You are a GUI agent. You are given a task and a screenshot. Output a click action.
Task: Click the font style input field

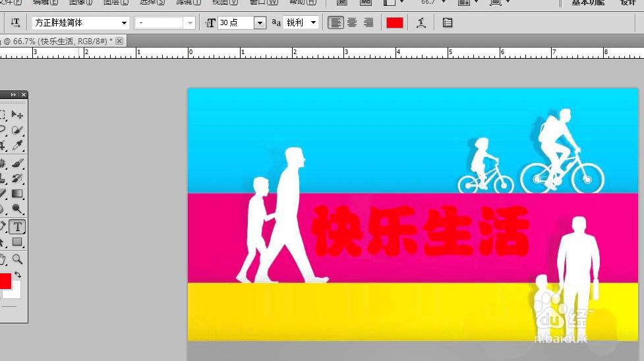click(159, 22)
